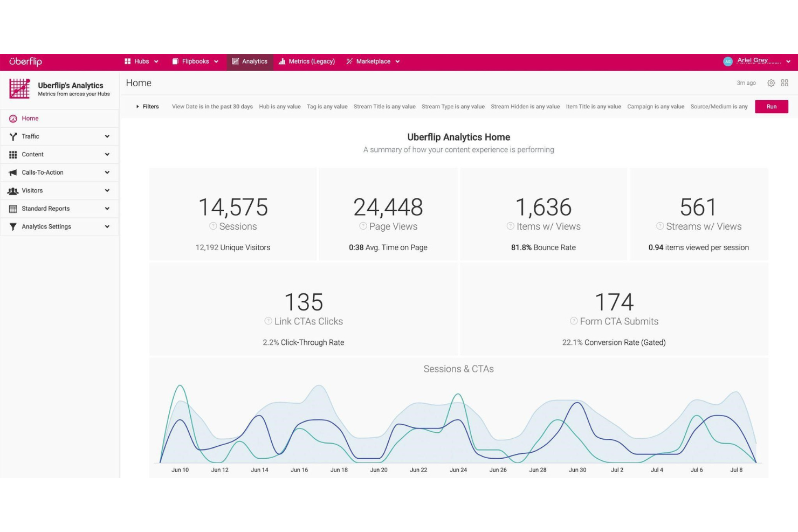Click the Flipbooks book icon
798x532 pixels.
[x=175, y=61]
